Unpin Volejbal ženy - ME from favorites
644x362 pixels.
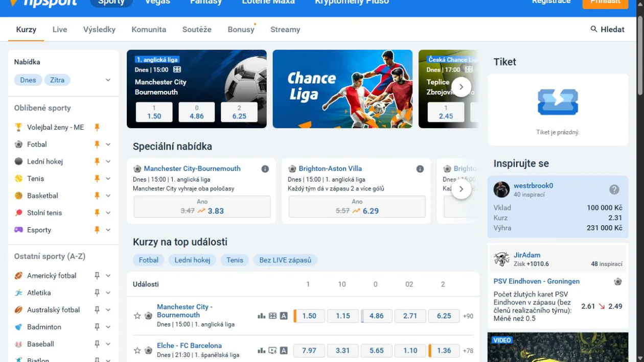pyautogui.click(x=97, y=127)
